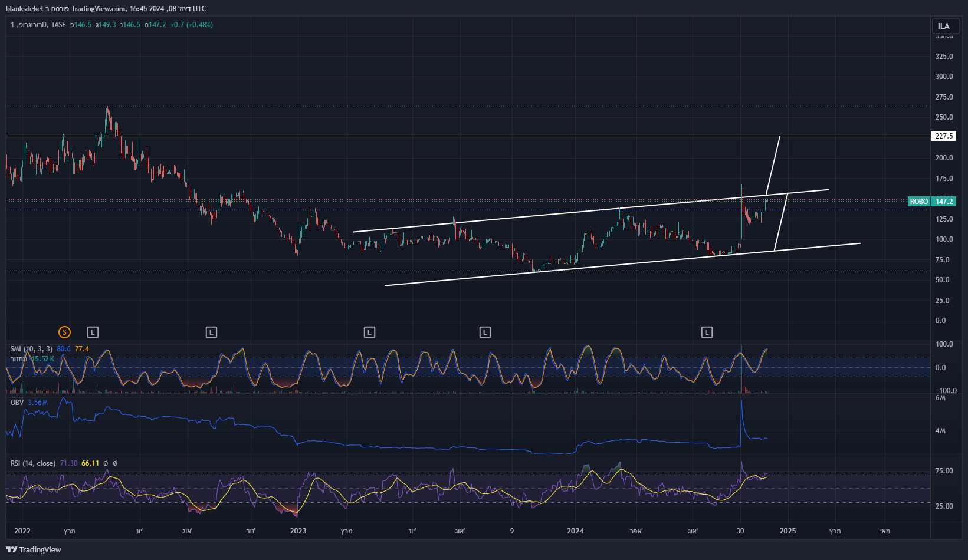The height and width of the screenshot is (560, 968).
Task: Click the change value '+0.7 (+0.48%)'
Action: (x=192, y=25)
